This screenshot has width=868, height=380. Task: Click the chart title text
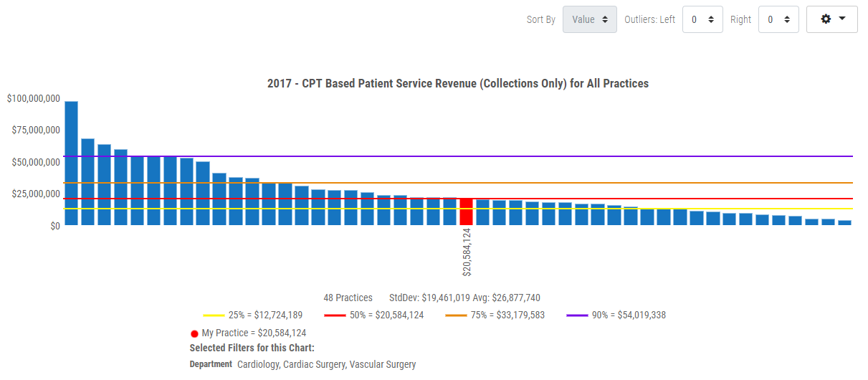click(x=457, y=84)
